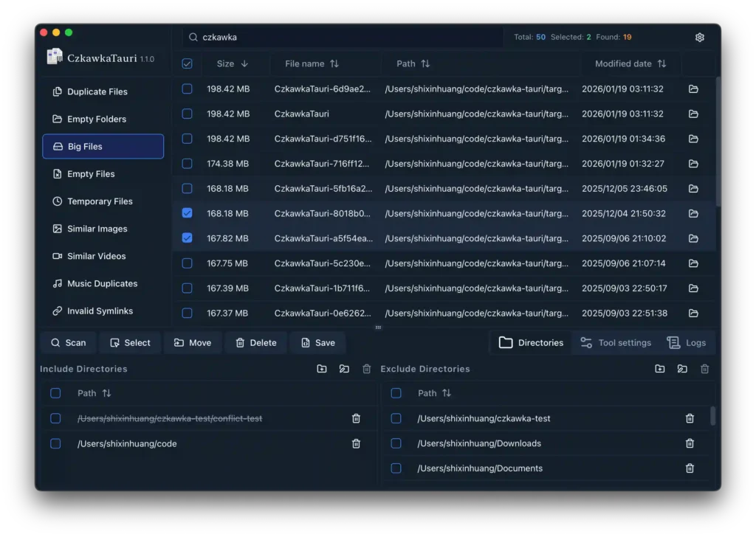
Task: Show the Directories panel
Action: click(x=531, y=343)
